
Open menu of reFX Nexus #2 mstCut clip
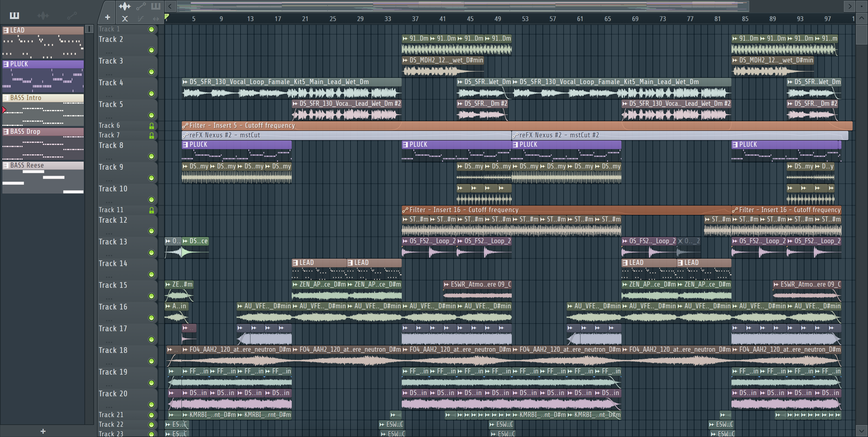click(x=185, y=135)
